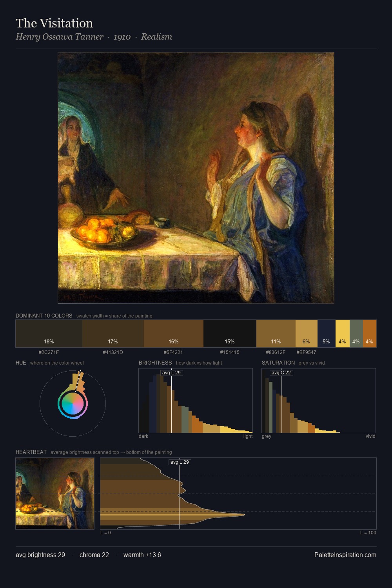Click the 'avg brightness 29' footer stat
The width and height of the screenshot is (392, 588).
pos(40,555)
